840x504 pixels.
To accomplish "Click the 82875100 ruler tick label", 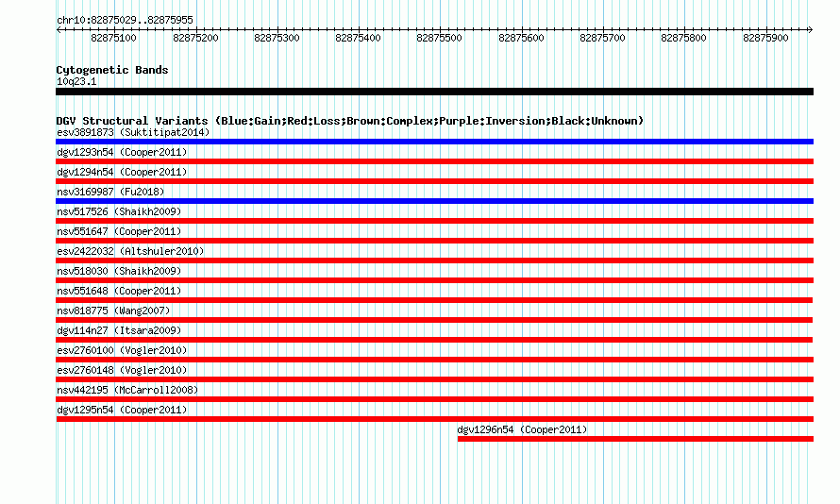I will click(113, 38).
